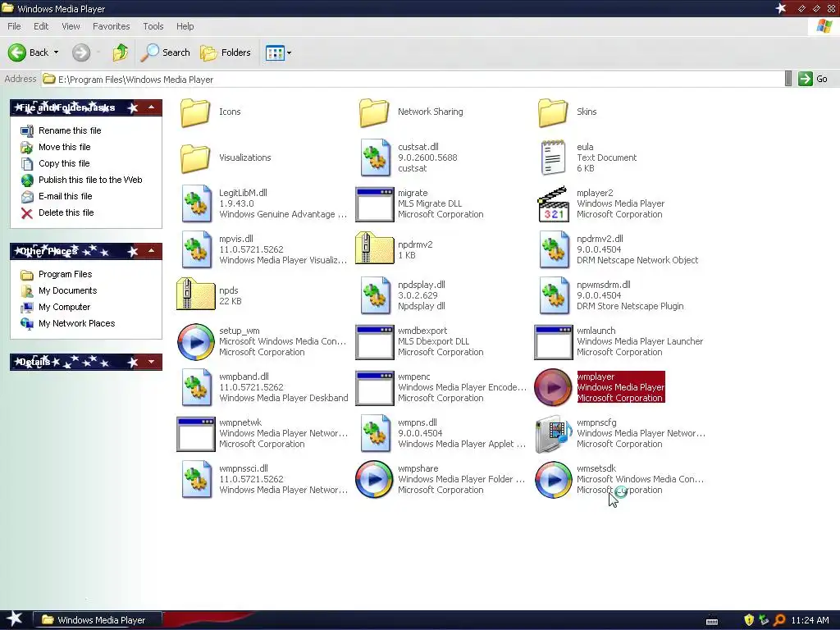Select the custsat.dll file icon
840x630 pixels.
coord(374,157)
